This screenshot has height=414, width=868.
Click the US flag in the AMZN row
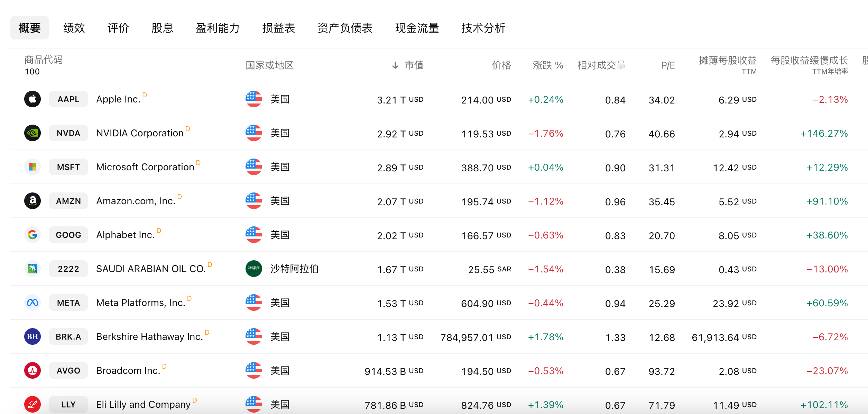[254, 201]
